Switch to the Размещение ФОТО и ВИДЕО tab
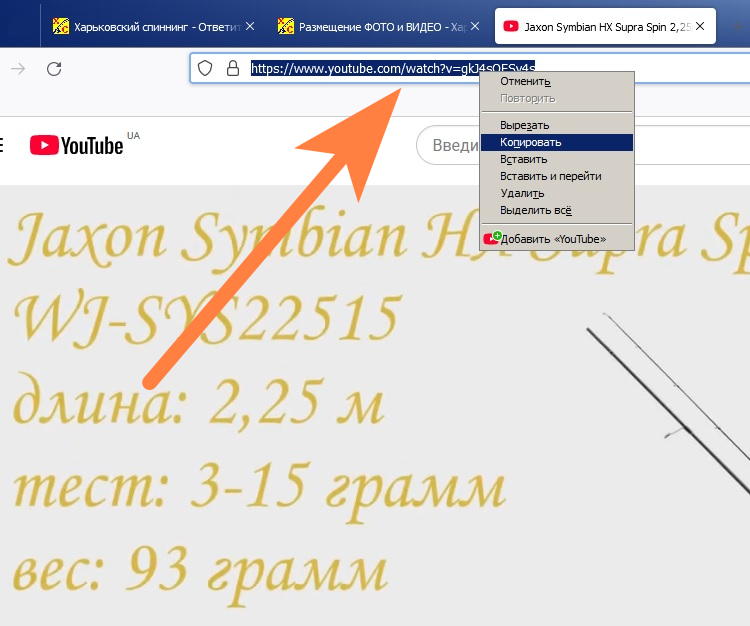Viewport: 750px width, 626px height. click(x=377, y=27)
